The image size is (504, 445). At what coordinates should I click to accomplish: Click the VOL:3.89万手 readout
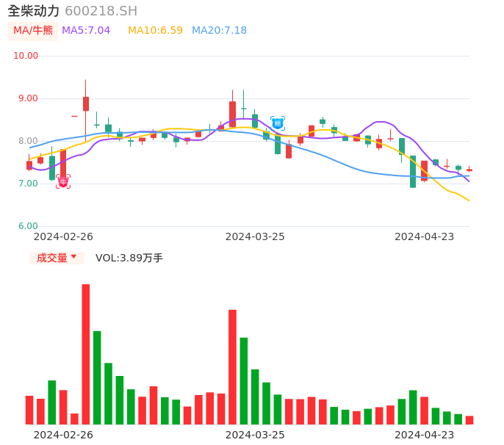[129, 258]
